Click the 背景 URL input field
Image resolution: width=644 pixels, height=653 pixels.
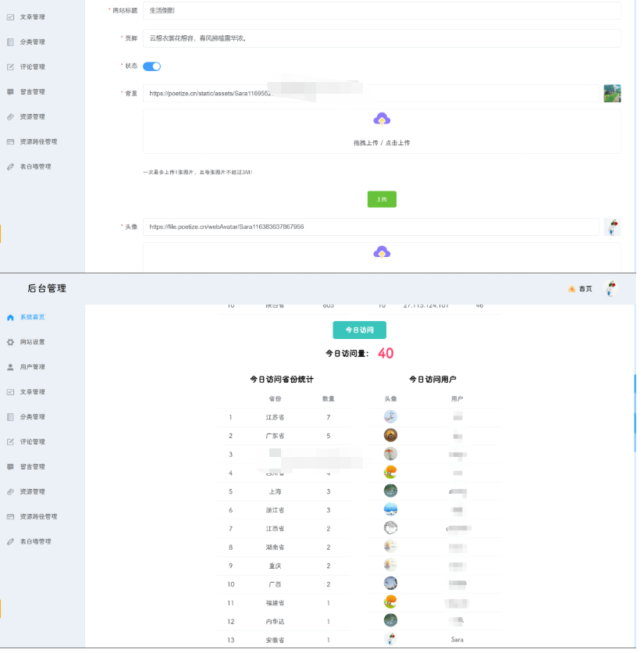pos(371,94)
